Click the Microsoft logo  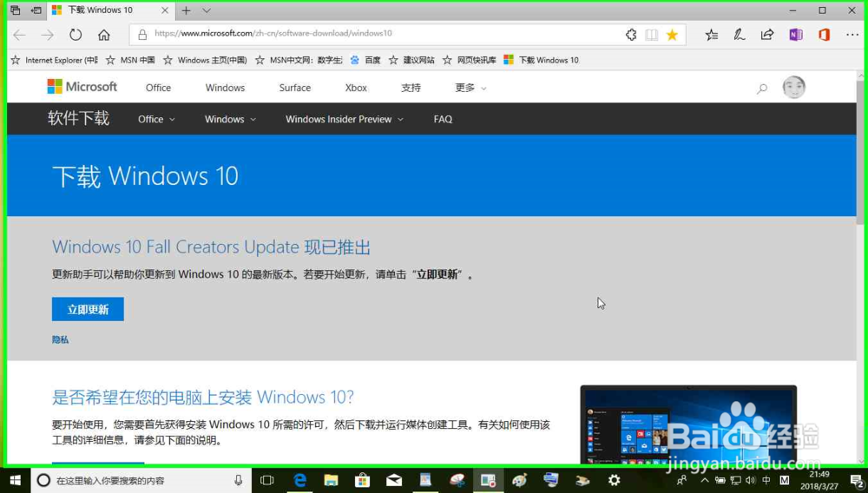coord(82,87)
